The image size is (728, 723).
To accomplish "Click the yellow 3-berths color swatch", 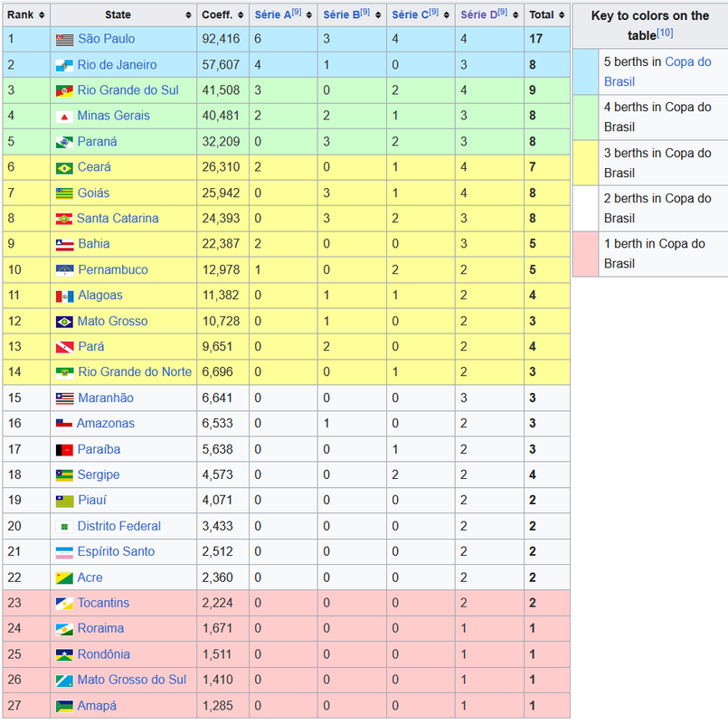I will tap(585, 163).
